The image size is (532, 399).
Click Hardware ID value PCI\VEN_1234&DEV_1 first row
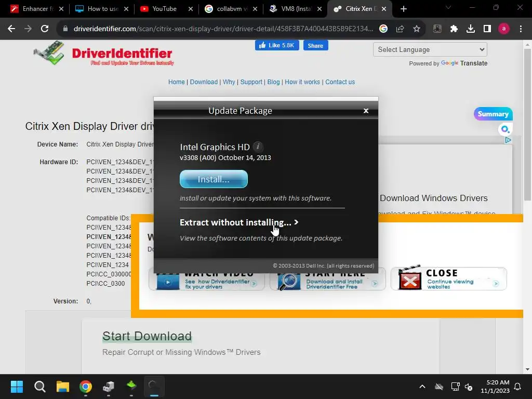tap(120, 162)
